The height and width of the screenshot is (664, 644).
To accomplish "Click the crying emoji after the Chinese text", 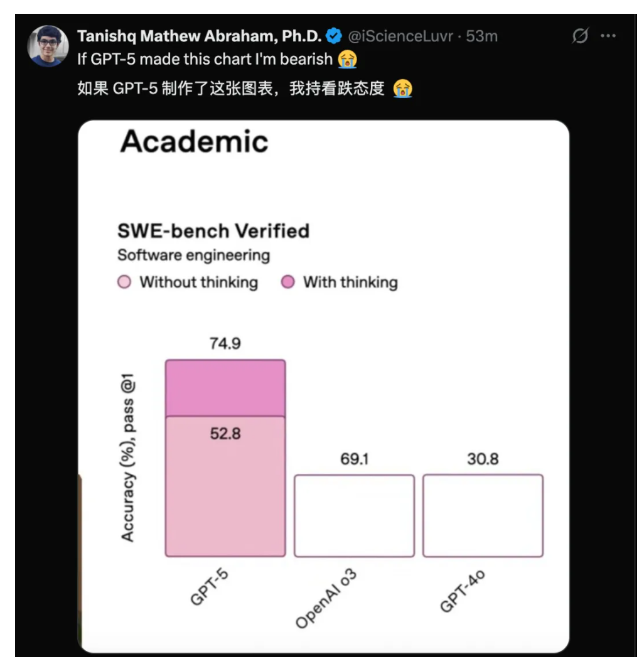I will coord(402,88).
